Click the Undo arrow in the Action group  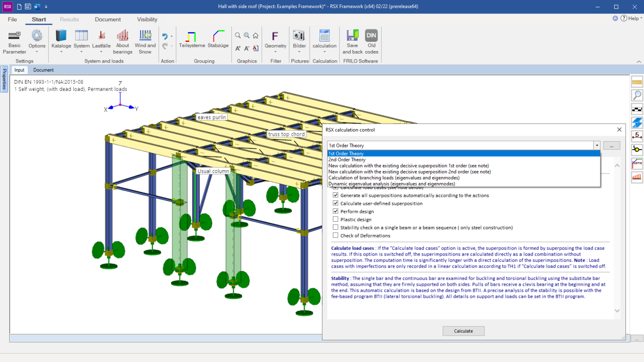[x=166, y=36]
